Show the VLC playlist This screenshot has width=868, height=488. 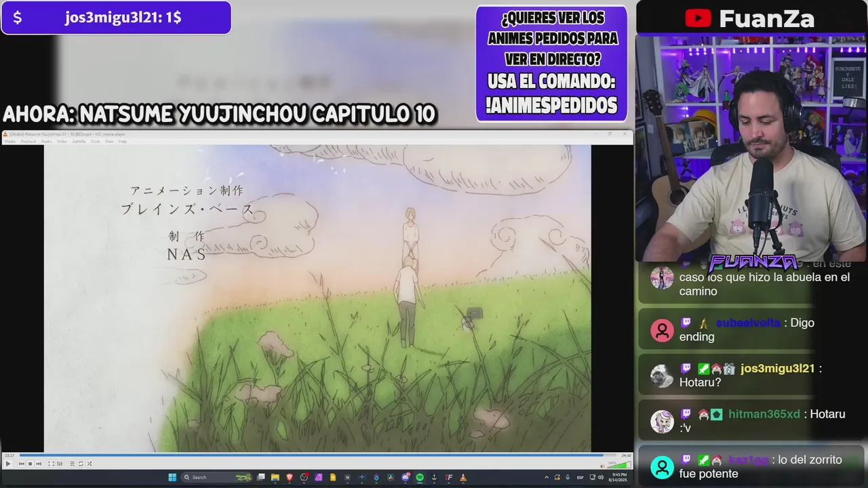tap(73, 464)
